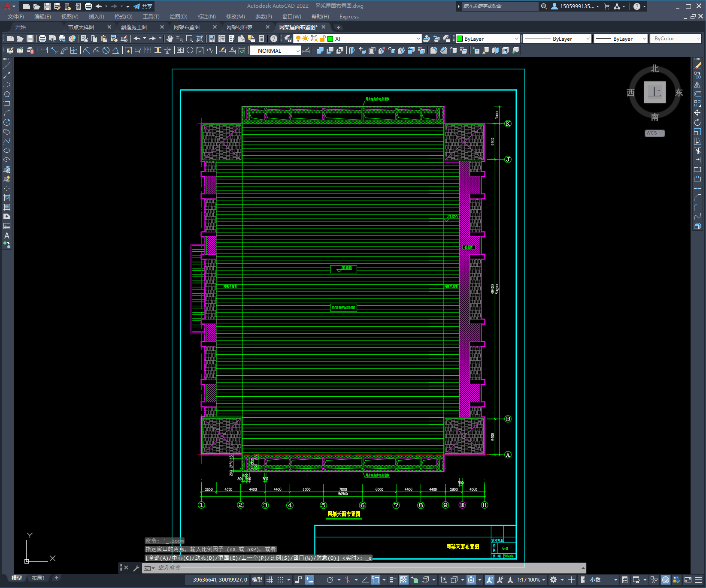Click the Customization menu icon in status bar
This screenshot has height=588, width=706.
(x=699, y=580)
